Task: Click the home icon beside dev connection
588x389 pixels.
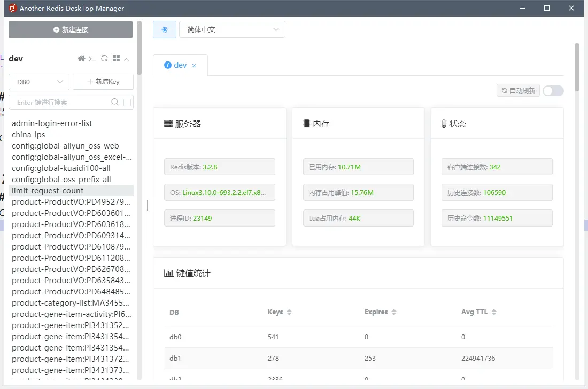Action: tap(81, 58)
